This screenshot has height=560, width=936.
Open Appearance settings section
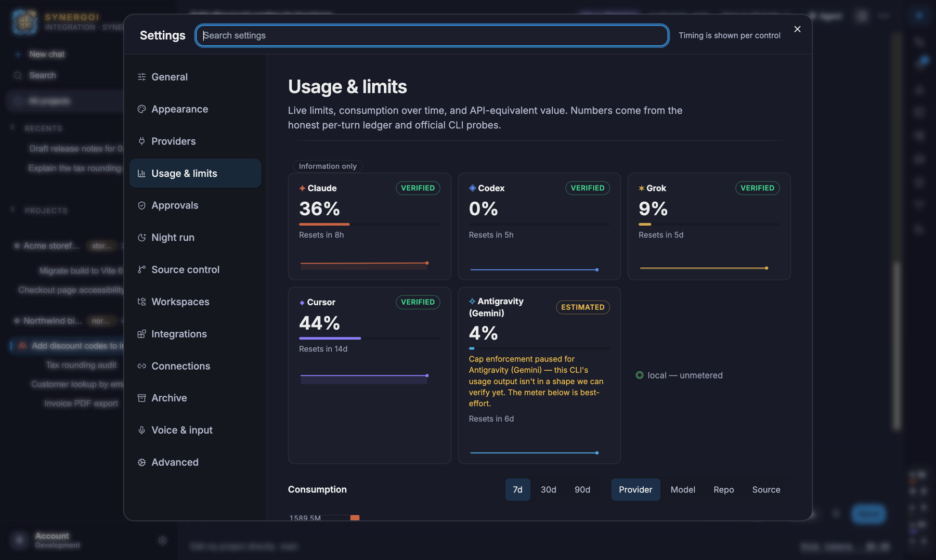click(x=195, y=109)
